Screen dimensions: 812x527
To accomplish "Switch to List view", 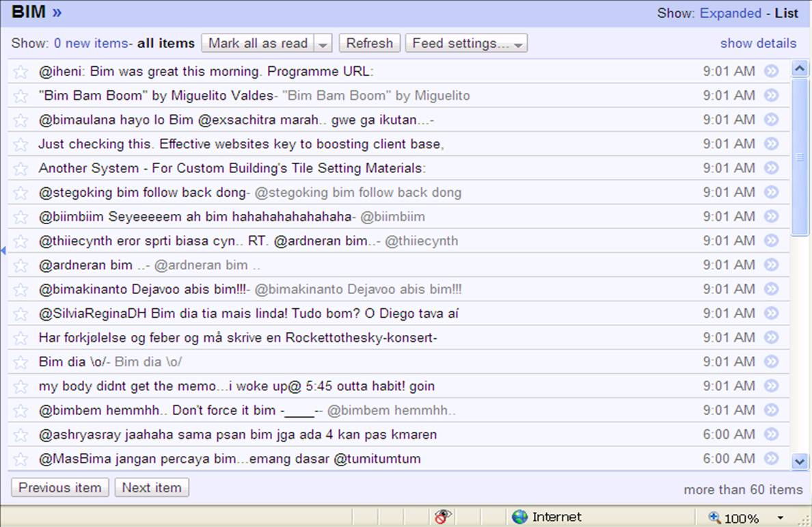I will click(x=786, y=13).
